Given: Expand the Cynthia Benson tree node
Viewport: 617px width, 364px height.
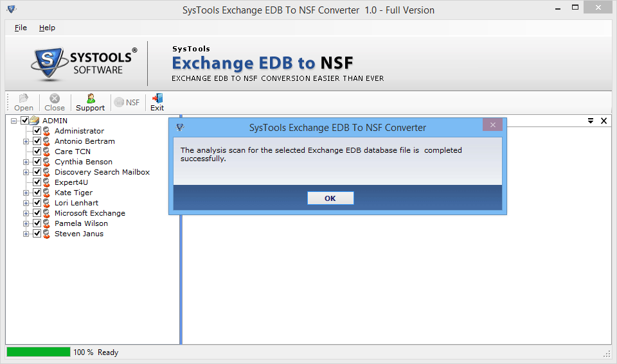Looking at the screenshot, I should (26, 162).
